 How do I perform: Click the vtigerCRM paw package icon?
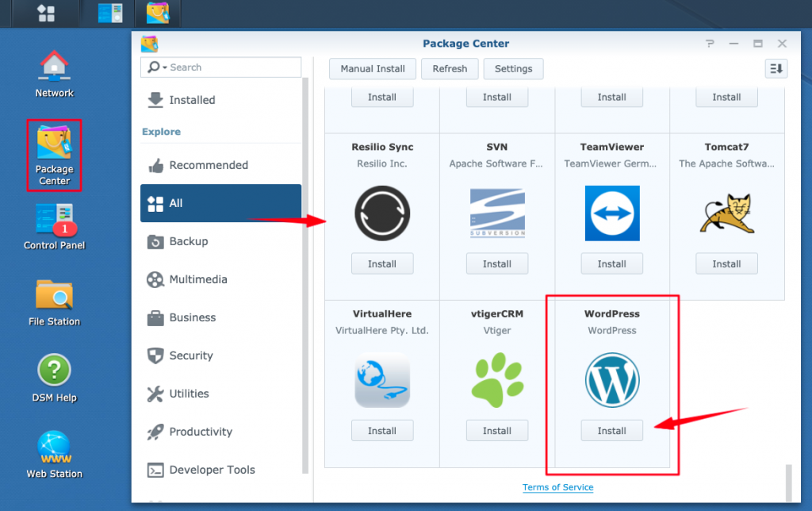(x=497, y=380)
